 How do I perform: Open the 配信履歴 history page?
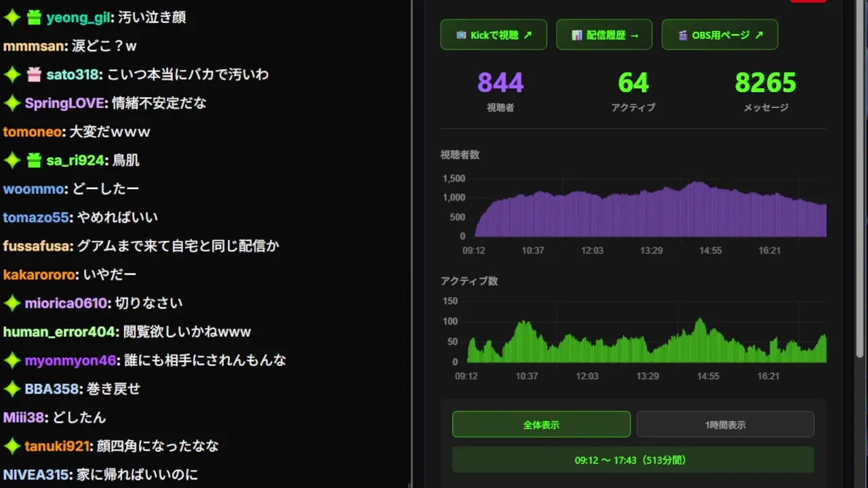(x=604, y=35)
